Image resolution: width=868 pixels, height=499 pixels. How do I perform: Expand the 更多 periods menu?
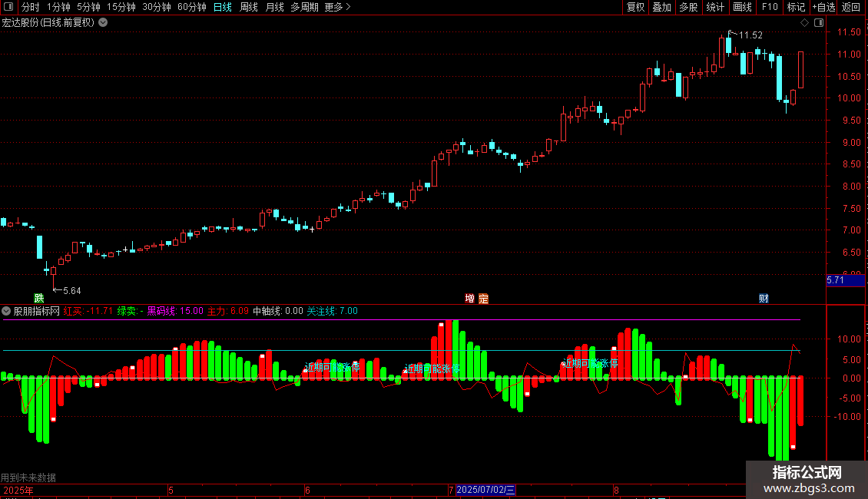337,7
